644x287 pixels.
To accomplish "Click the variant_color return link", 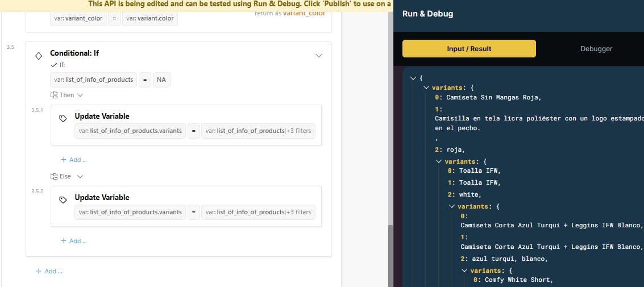I will (x=304, y=13).
